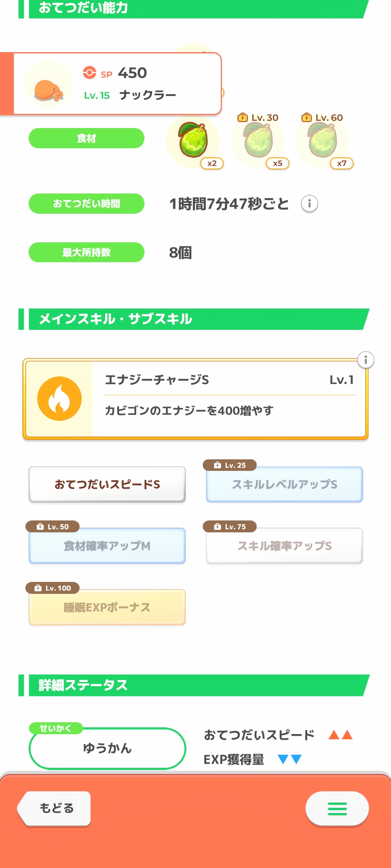
Task: Tap the locked 睡眠EXPボーナス sub skill
Action: pos(107,607)
